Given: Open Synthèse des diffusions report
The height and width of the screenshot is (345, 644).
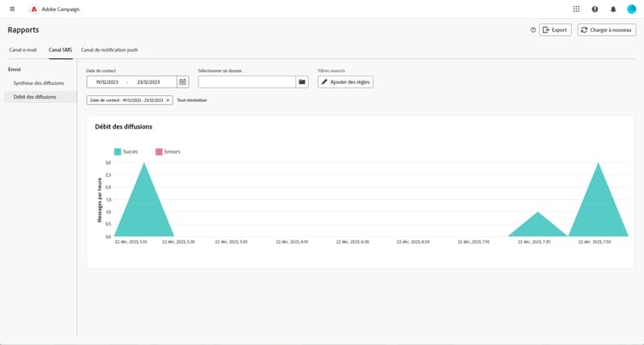Looking at the screenshot, I should tap(39, 83).
